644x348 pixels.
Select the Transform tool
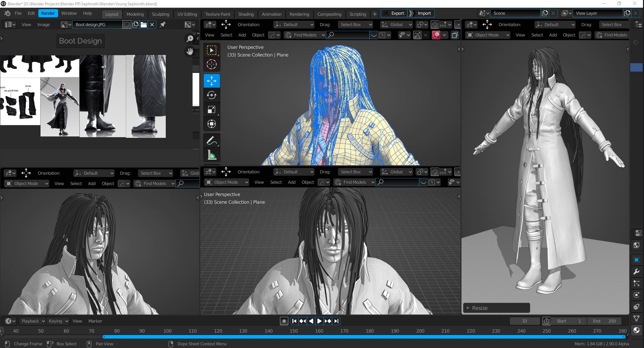[x=212, y=124]
